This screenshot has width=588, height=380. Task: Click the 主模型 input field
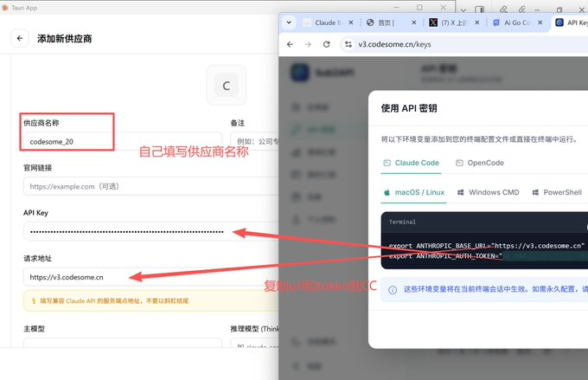(123, 343)
